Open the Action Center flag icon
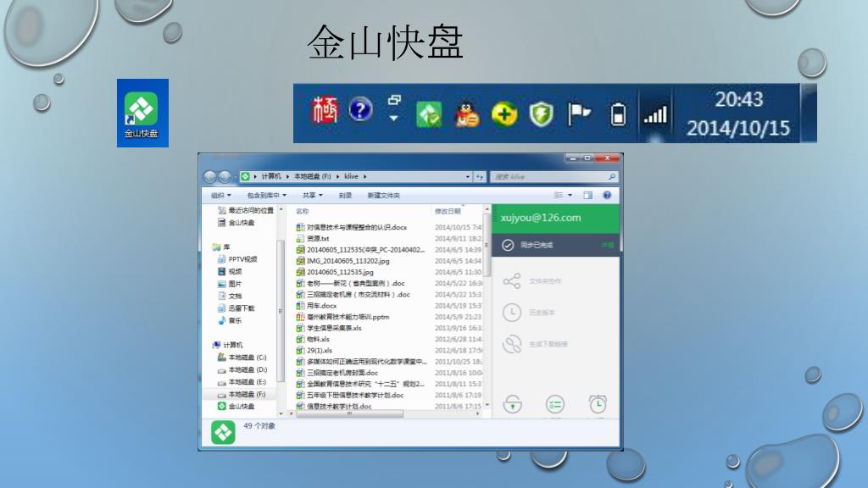868x488 pixels. [x=579, y=114]
